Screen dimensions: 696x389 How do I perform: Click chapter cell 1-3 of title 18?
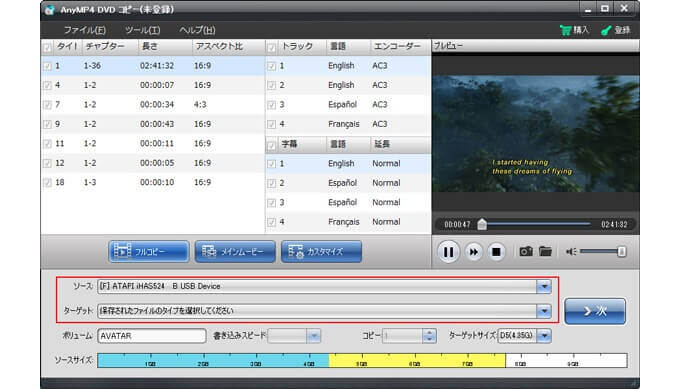pos(90,183)
